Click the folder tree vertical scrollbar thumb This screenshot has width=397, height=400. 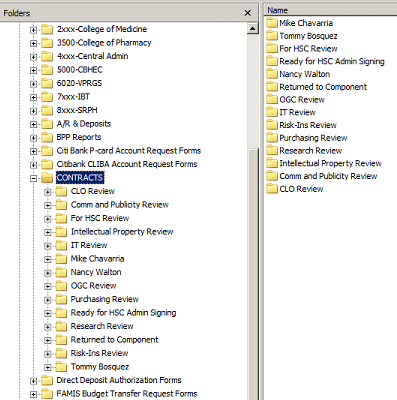[253, 275]
